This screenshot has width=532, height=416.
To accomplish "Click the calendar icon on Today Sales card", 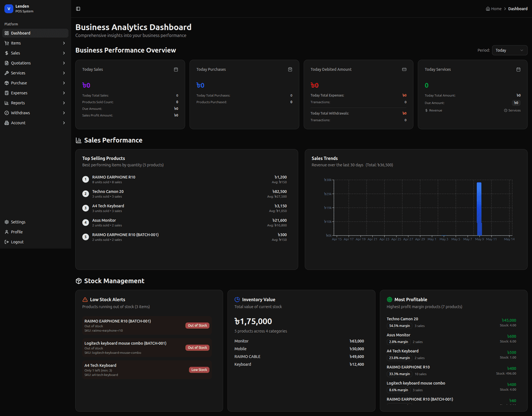I will 176,69.
